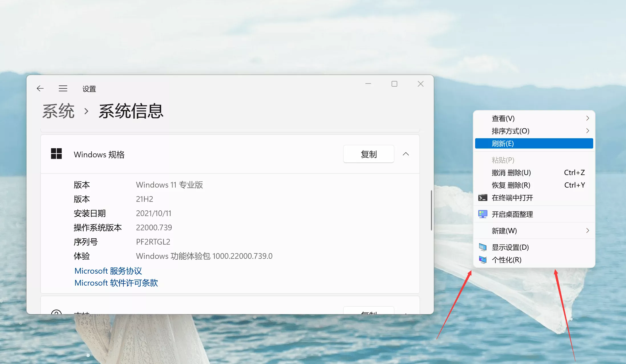Image resolution: width=626 pixels, height=364 pixels.
Task: Click the OS build value 22000.739
Action: [154, 227]
